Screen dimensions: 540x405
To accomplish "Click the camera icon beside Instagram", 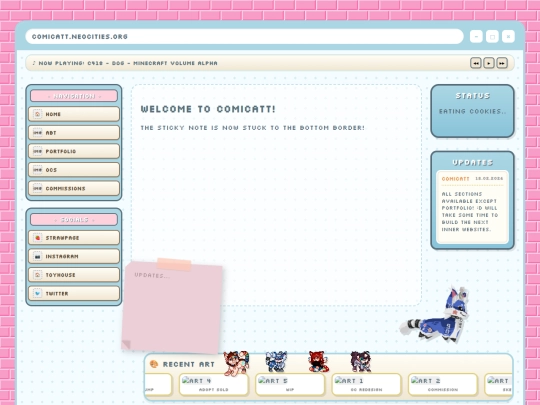I will click(x=38, y=256).
